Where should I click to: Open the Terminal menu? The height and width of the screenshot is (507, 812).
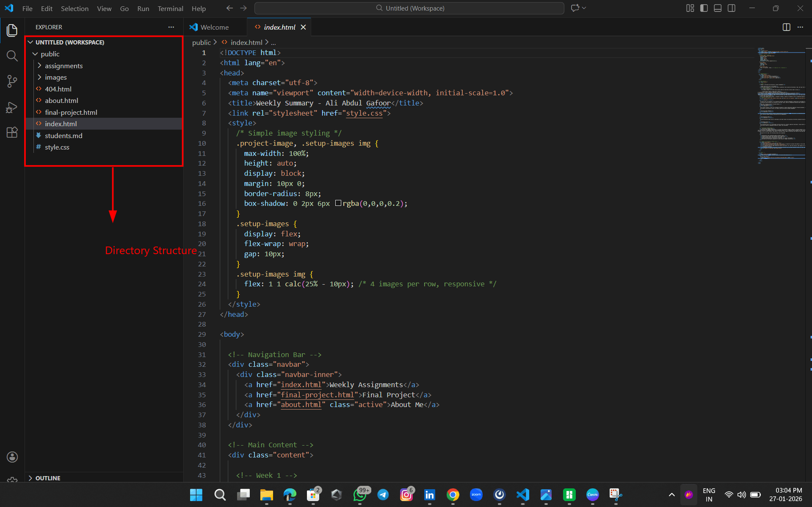(170, 8)
